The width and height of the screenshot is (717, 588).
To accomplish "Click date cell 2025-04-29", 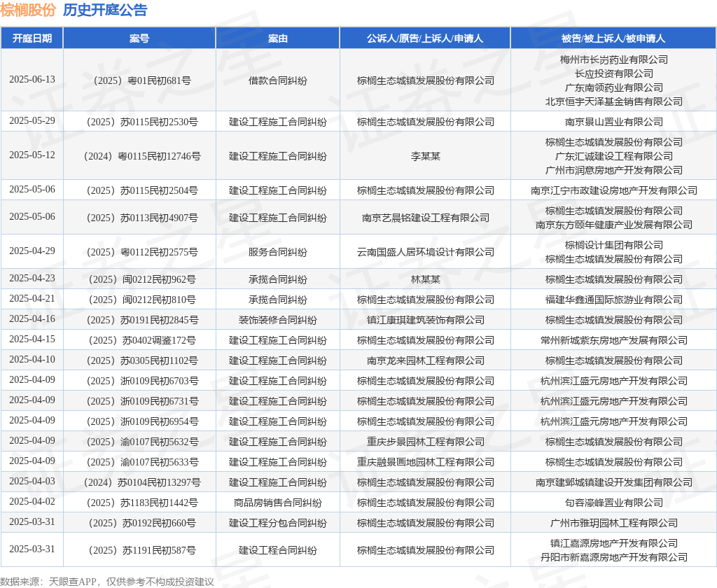I will click(32, 251).
